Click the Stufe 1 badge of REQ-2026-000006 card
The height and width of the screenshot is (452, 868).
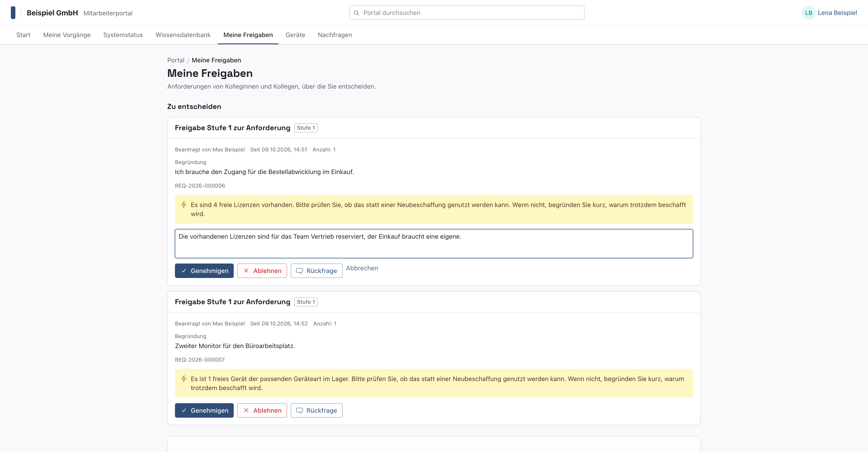tap(306, 128)
